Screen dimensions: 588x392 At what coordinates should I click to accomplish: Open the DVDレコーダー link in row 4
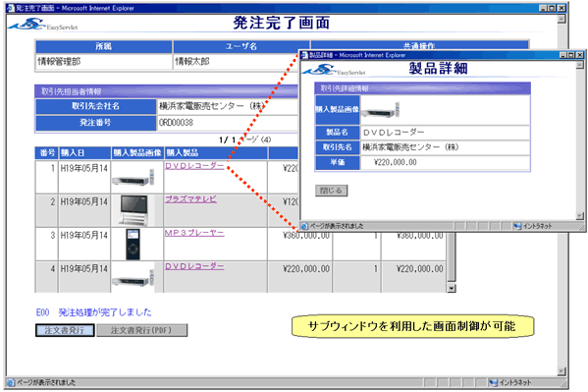(194, 266)
